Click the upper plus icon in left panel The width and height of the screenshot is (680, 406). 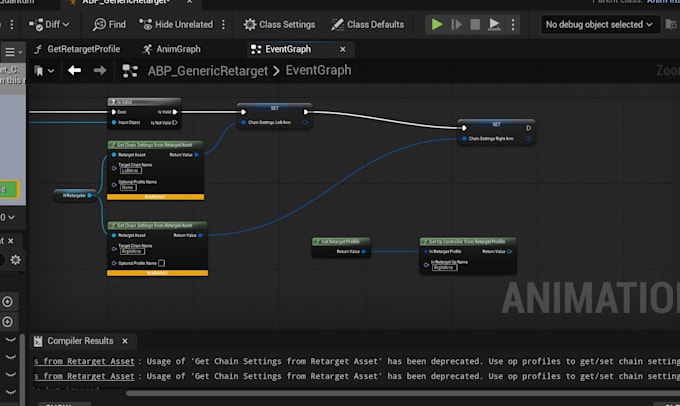[7, 301]
